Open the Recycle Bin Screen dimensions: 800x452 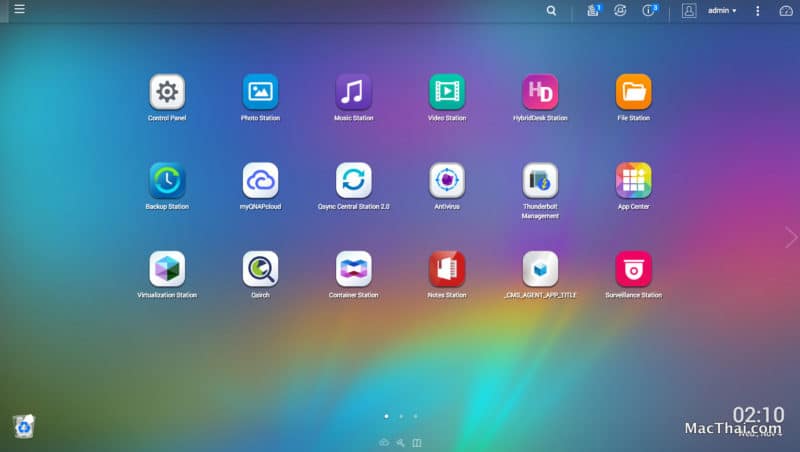pyautogui.click(x=23, y=426)
